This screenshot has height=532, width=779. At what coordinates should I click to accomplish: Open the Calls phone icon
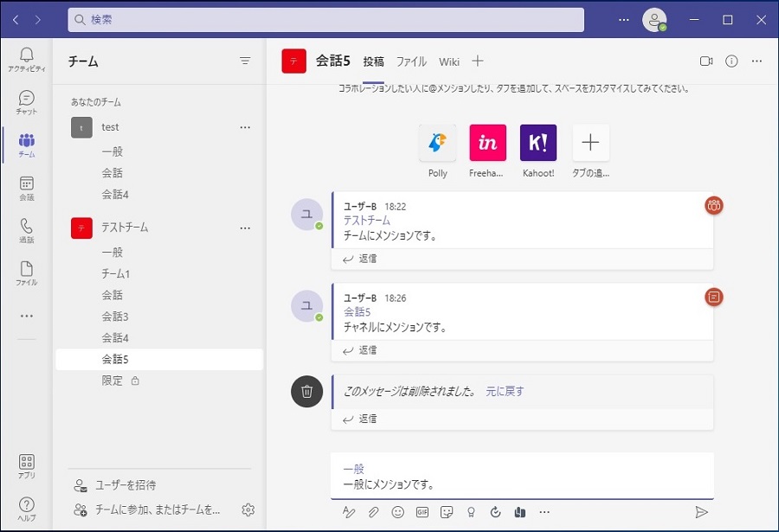click(x=26, y=230)
